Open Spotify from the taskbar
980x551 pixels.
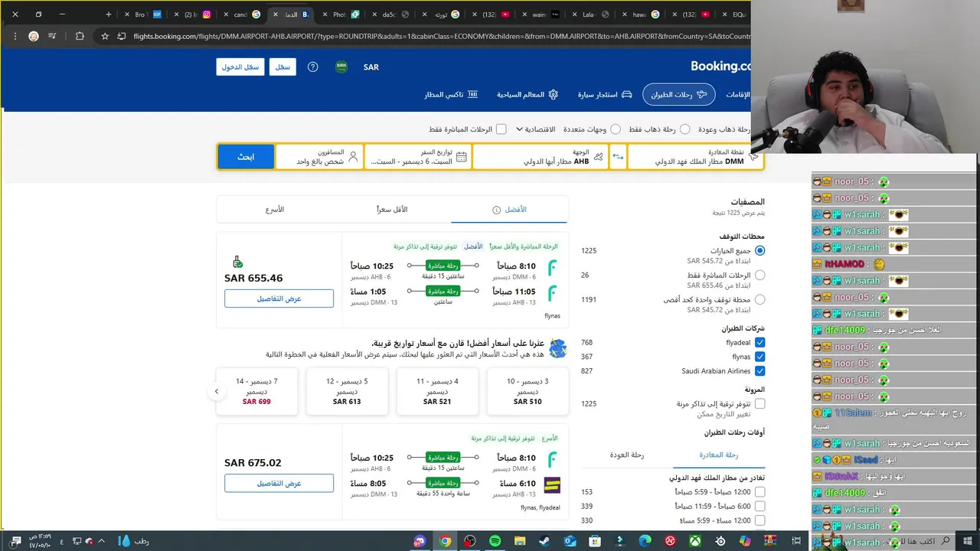click(495, 541)
